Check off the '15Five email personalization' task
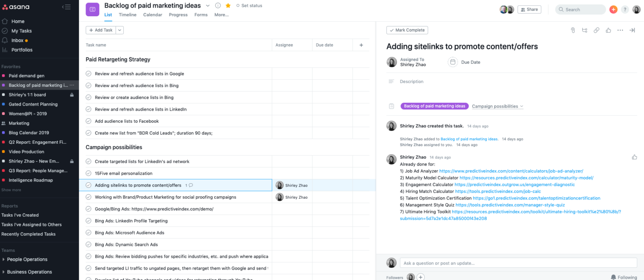This screenshot has height=280, width=644. (88, 173)
